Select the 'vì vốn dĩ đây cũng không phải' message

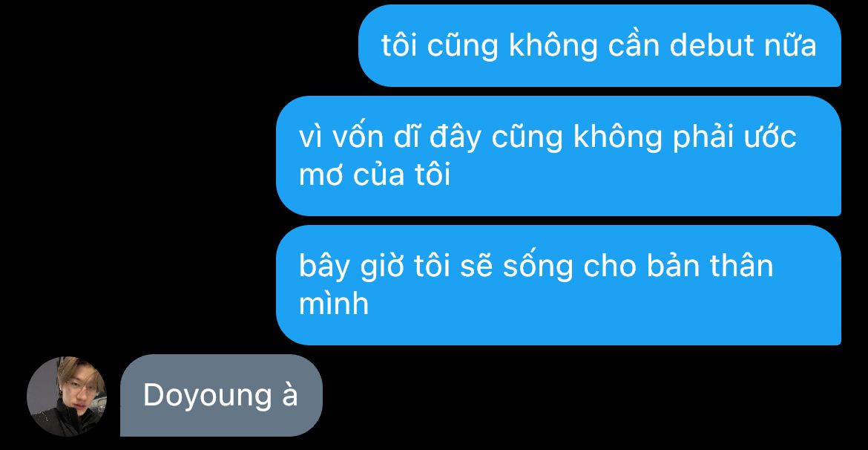(559, 156)
